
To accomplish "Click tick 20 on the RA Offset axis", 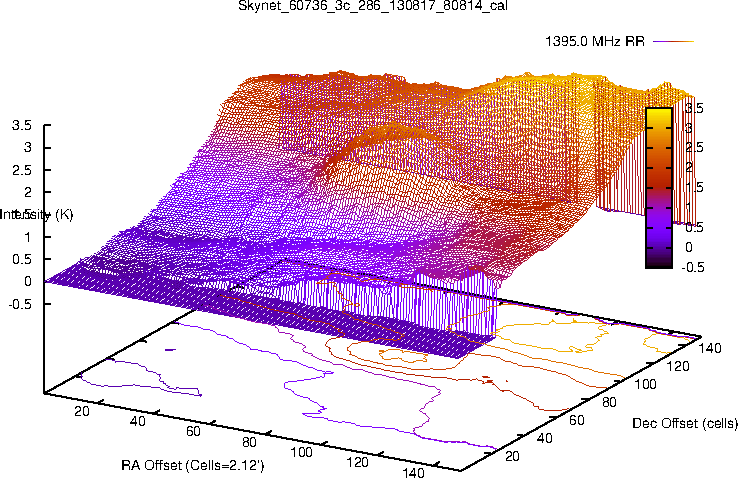I will (x=82, y=411).
